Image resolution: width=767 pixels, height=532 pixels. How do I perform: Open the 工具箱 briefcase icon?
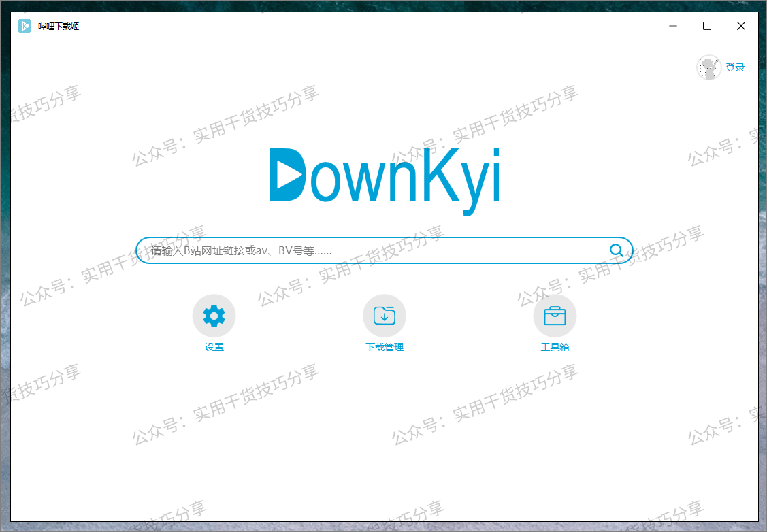555,315
